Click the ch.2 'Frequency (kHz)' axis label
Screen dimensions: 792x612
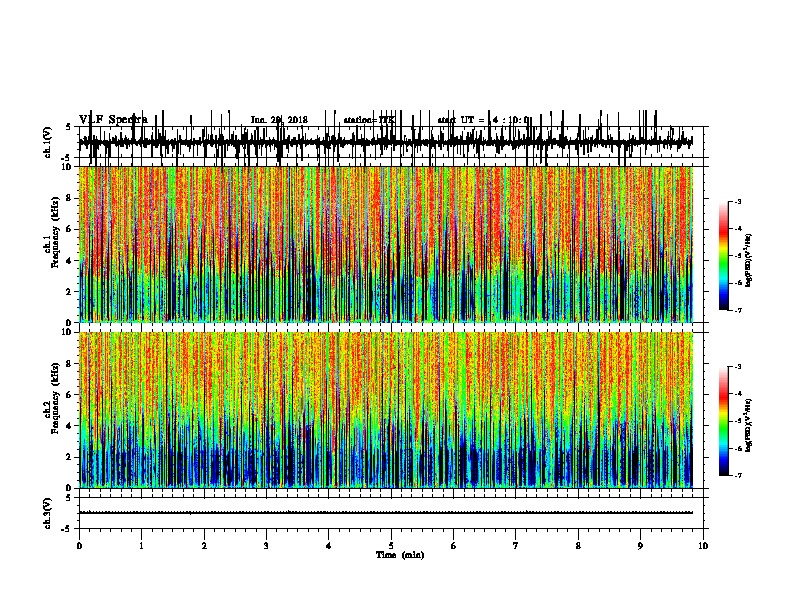(x=55, y=398)
